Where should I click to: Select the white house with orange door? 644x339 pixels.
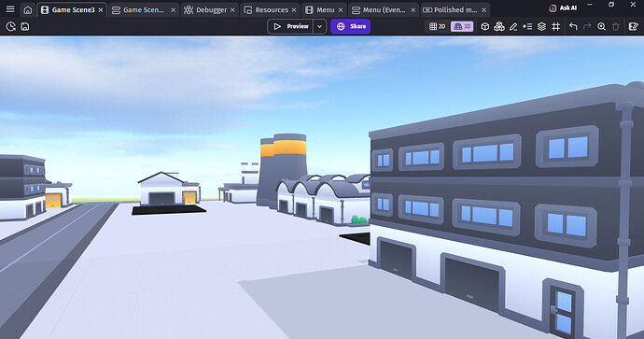click(x=169, y=189)
